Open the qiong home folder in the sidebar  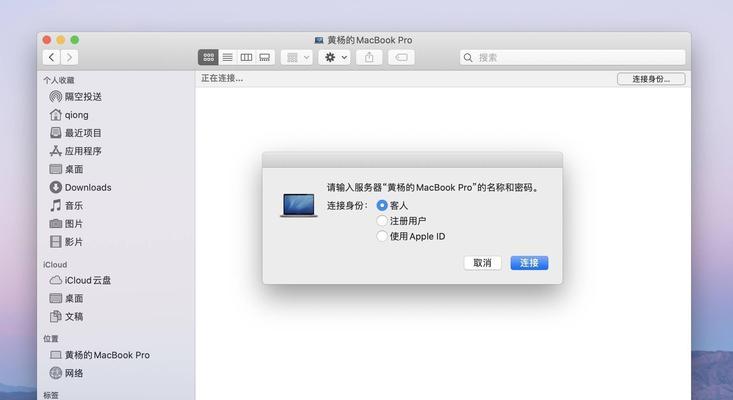(69, 115)
